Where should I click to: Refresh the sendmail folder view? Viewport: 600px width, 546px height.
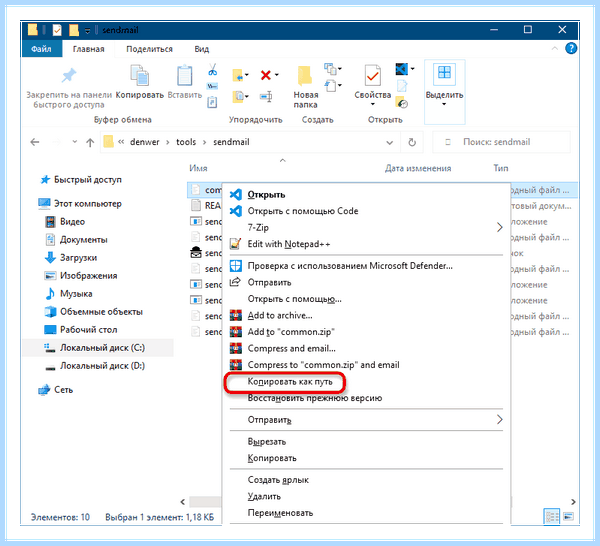412,142
